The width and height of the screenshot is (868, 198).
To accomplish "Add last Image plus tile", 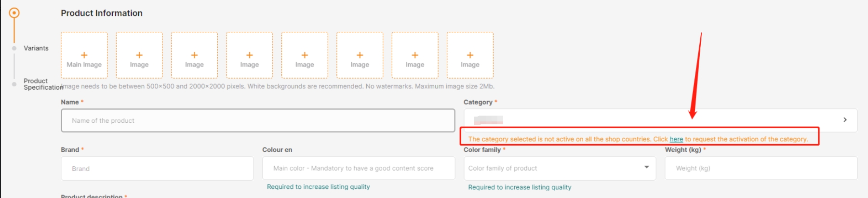I will pos(470,55).
